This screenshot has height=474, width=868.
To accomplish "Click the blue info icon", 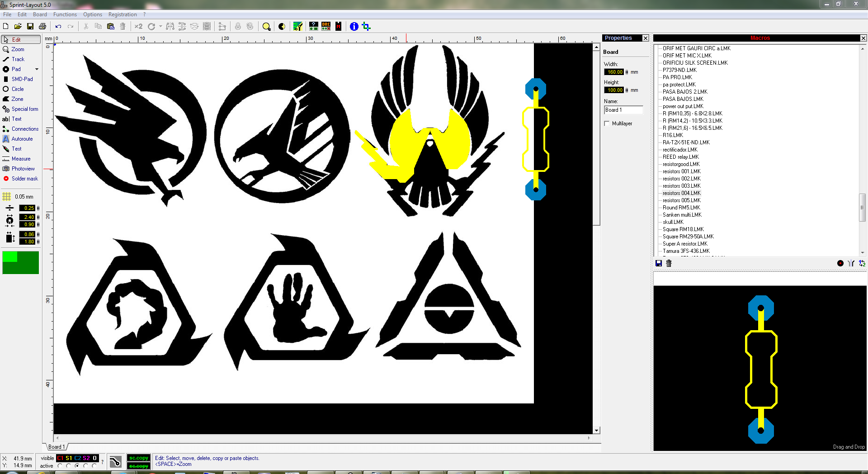I will [x=354, y=26].
